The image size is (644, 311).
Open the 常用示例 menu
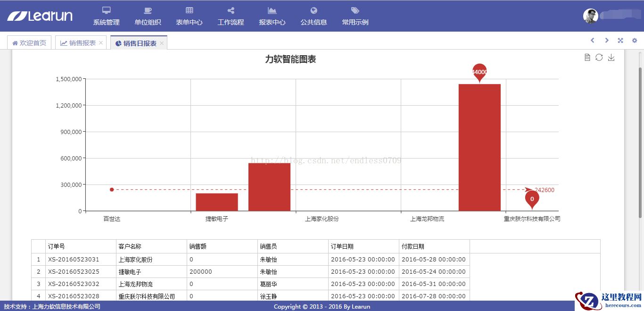pyautogui.click(x=355, y=16)
